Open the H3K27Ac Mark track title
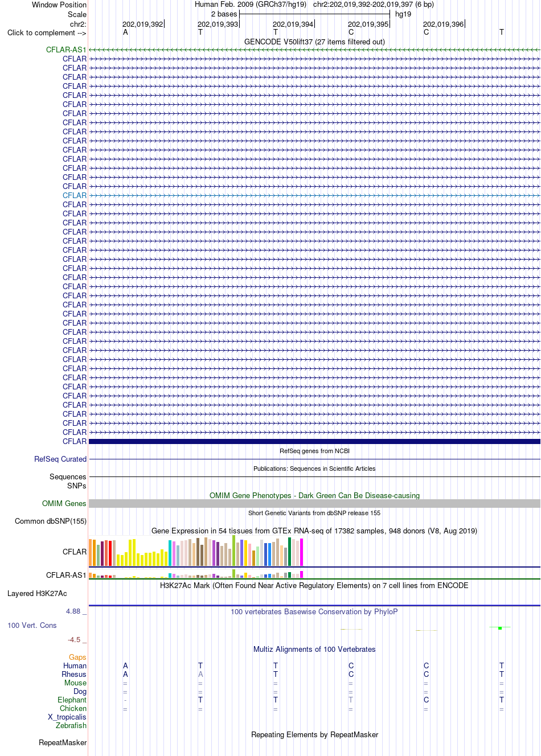Viewport: 541px width, 756px height. (x=314, y=585)
